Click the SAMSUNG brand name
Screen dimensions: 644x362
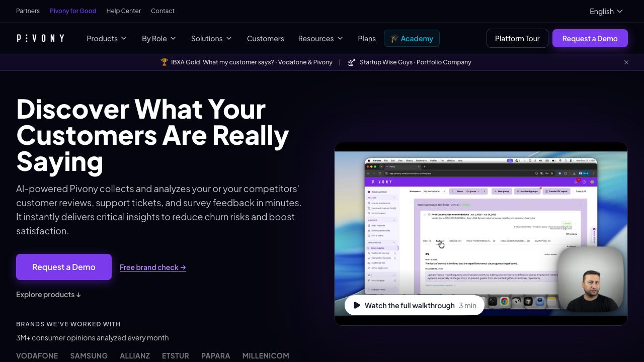click(x=89, y=355)
